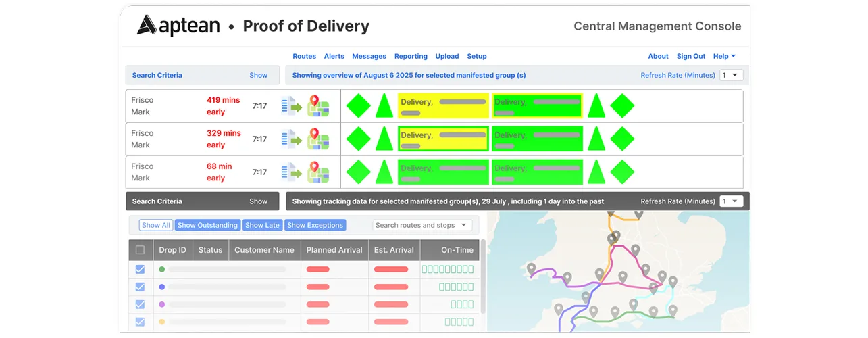
Task: Select green Delivery block in 329 mins early row
Action: point(537,139)
